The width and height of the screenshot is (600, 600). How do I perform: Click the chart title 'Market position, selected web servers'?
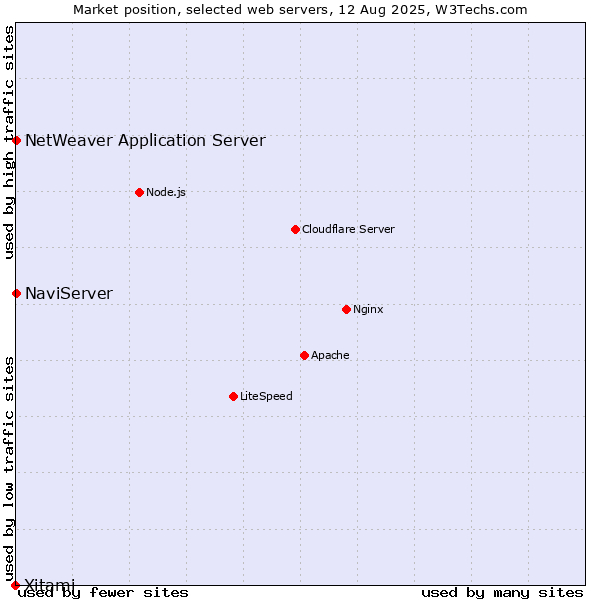pos(201,10)
